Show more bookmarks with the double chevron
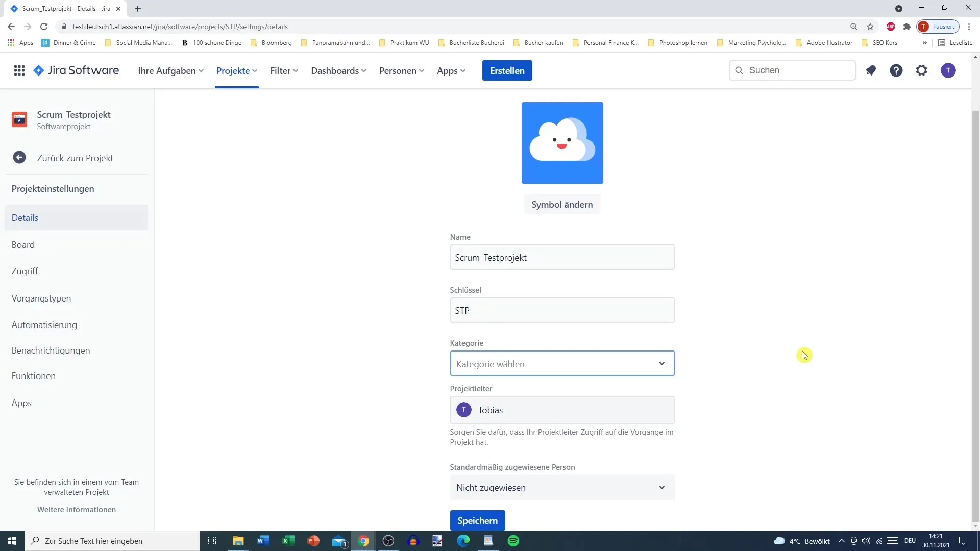This screenshot has width=980, height=551. (x=924, y=43)
